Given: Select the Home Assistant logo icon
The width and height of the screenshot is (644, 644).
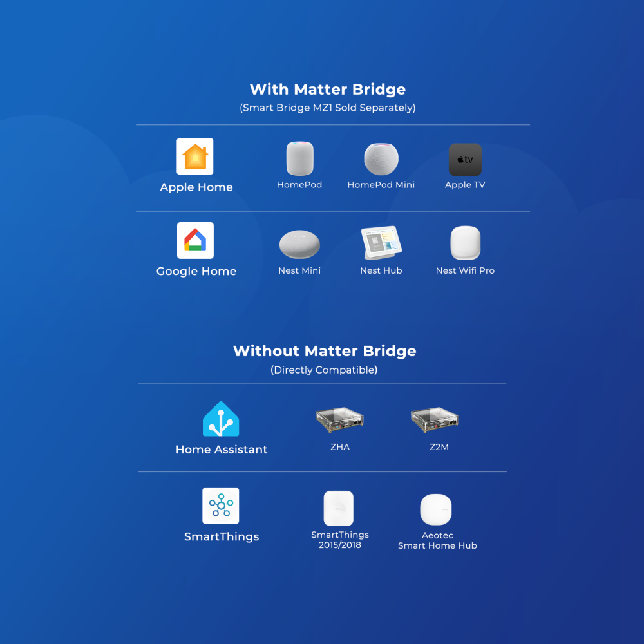Looking at the screenshot, I should pos(221,419).
